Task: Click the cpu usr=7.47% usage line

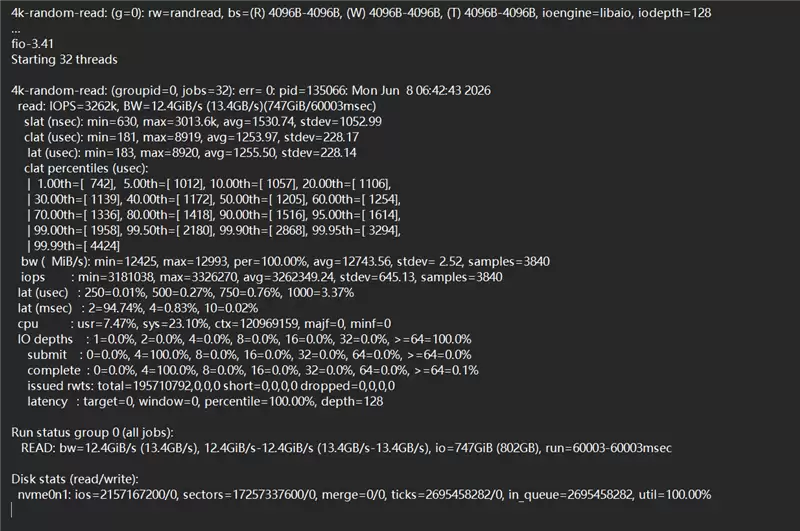Action: click(204, 324)
